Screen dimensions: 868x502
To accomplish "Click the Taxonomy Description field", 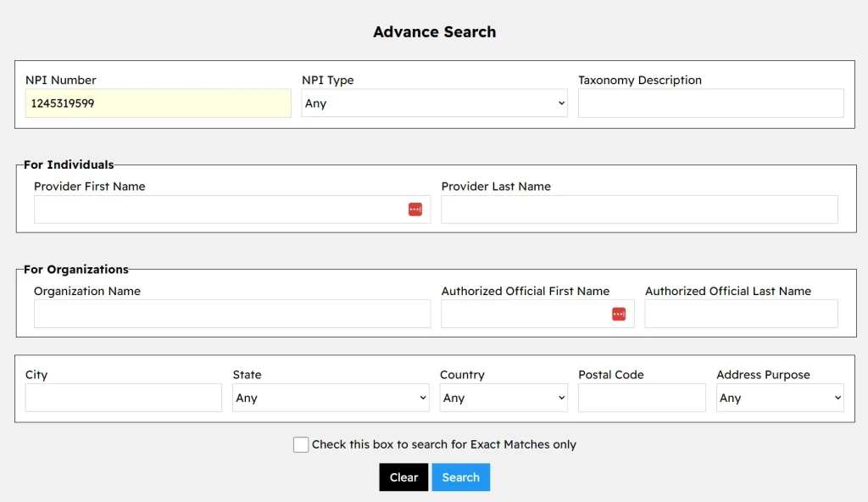I will 710,103.
